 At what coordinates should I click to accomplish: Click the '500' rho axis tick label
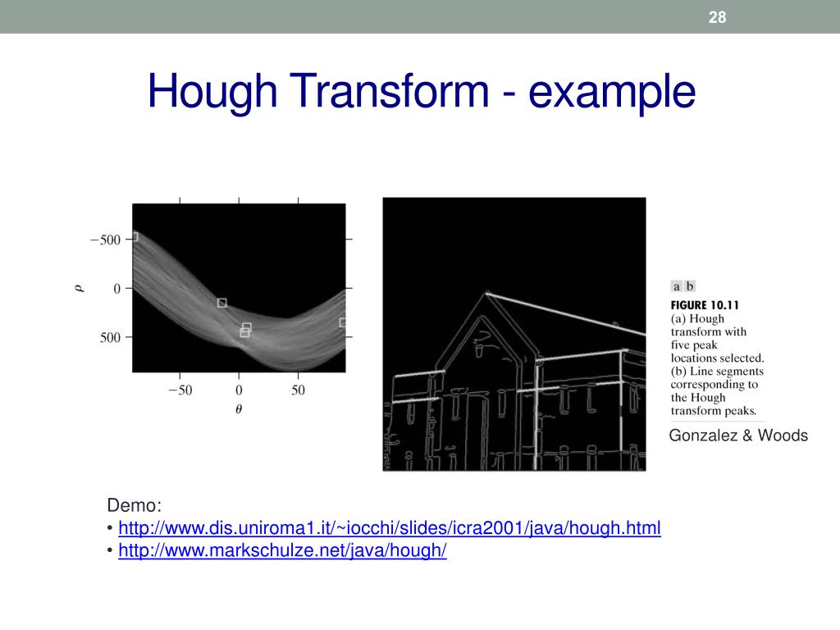click(110, 337)
